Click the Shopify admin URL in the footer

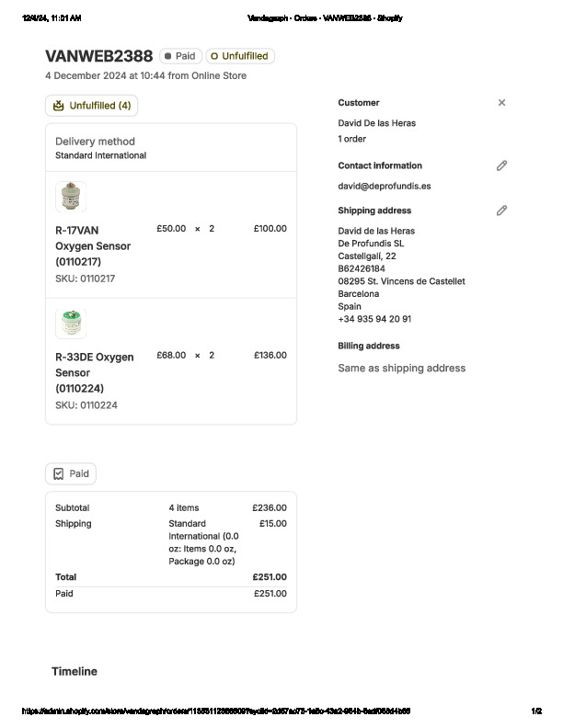click(216, 711)
